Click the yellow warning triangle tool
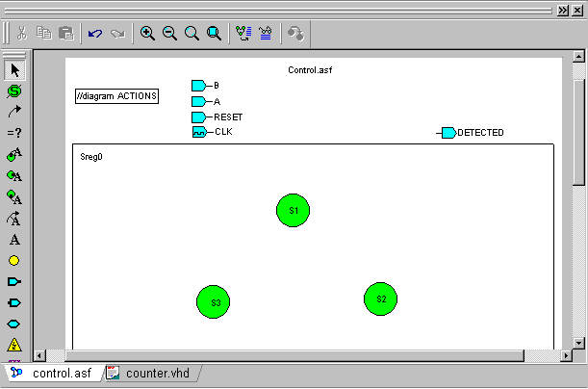 click(x=14, y=345)
